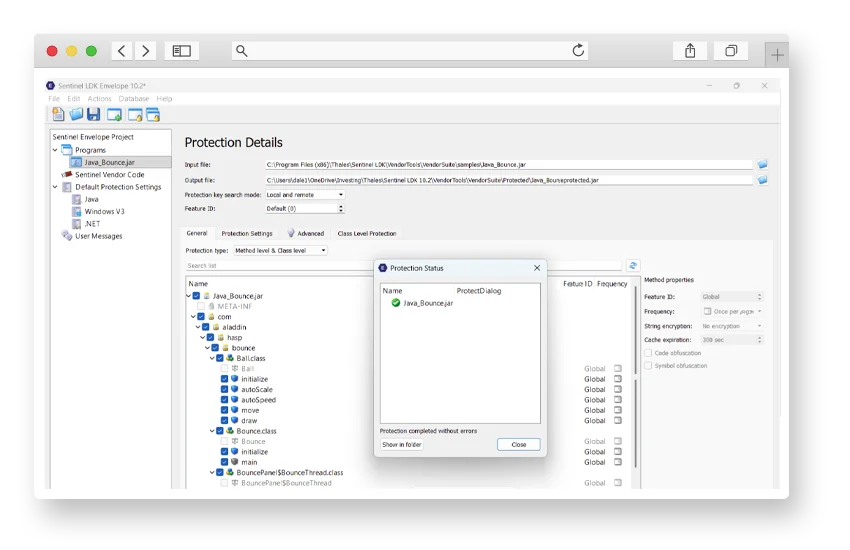Click the Search list input field
Viewport: 850px width, 550px height.
point(403,266)
